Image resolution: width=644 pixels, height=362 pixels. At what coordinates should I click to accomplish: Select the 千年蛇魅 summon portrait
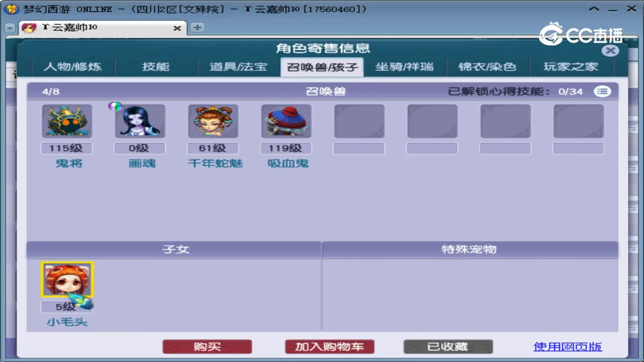pos(213,121)
